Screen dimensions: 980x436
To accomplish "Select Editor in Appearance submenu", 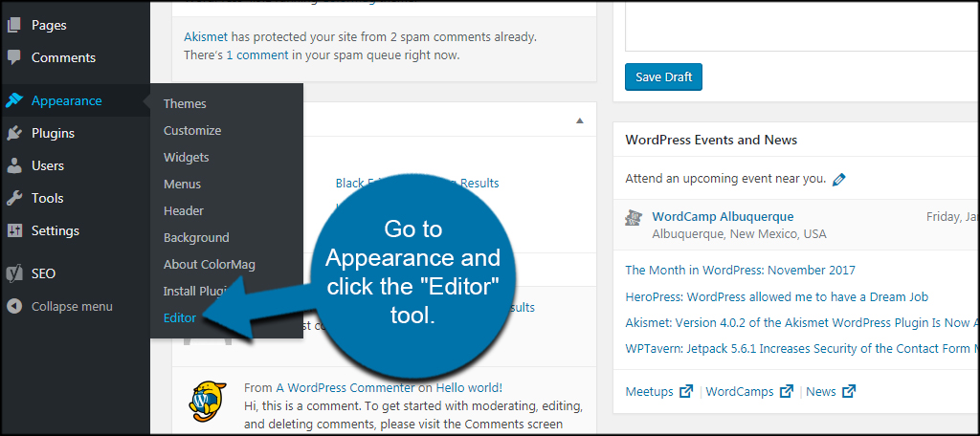I will pyautogui.click(x=180, y=318).
